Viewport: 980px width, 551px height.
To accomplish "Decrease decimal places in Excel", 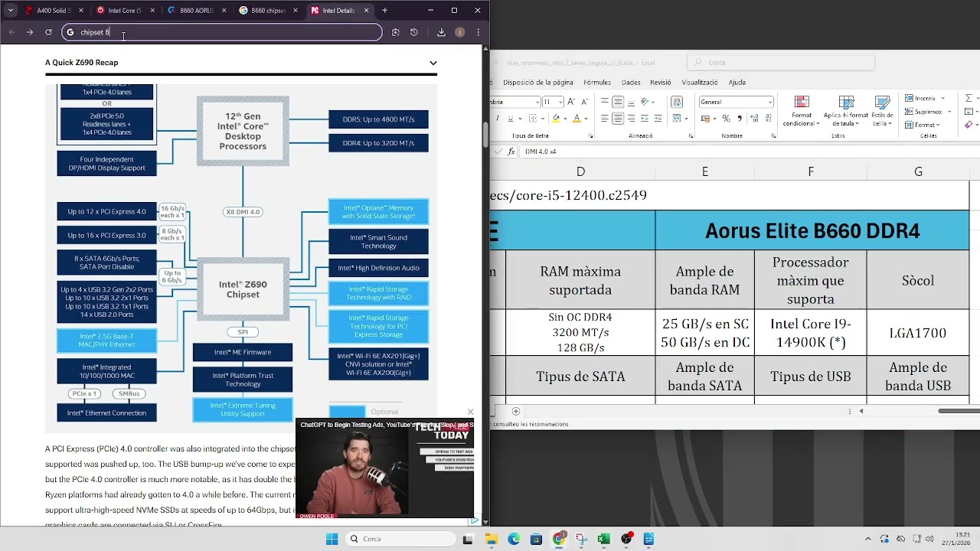I will (766, 119).
